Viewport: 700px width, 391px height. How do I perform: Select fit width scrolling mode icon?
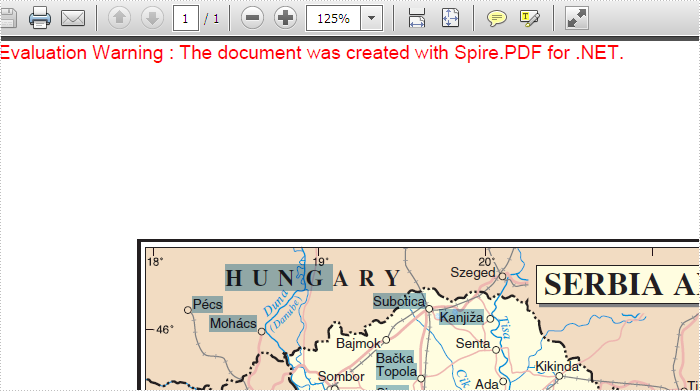[x=417, y=18]
